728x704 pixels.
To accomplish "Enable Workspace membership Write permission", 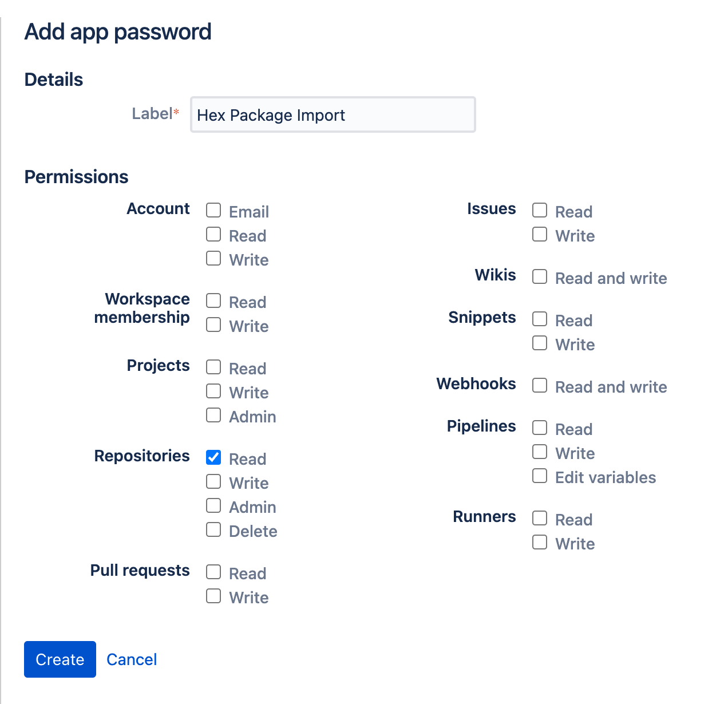I will (x=213, y=325).
